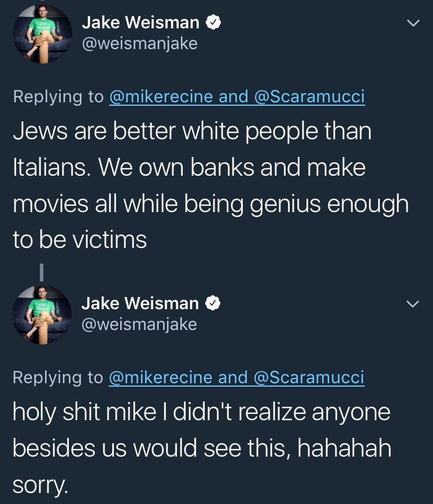
Task: Click the underlined "and" in the first tweet's reply line
Action: 234,97
